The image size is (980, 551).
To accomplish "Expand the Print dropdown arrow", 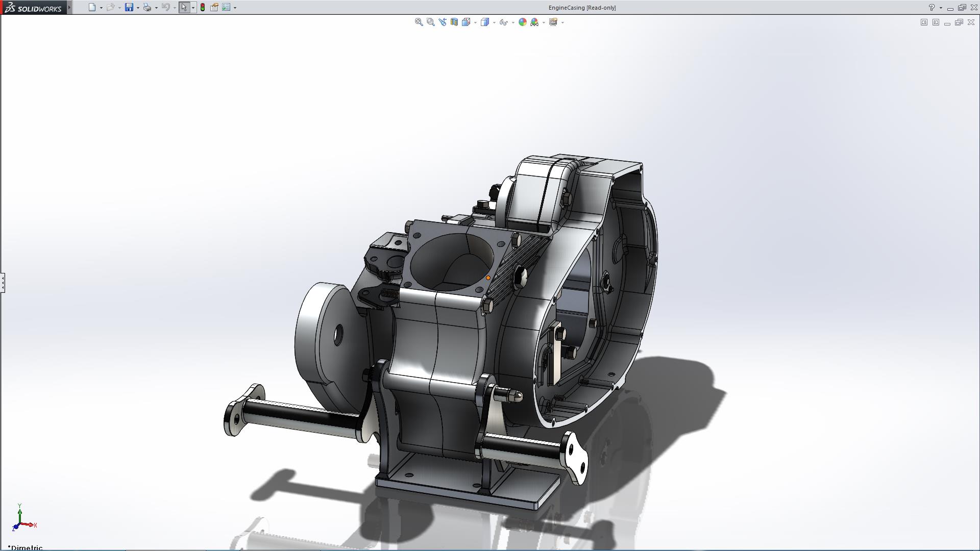I will 156,8.
